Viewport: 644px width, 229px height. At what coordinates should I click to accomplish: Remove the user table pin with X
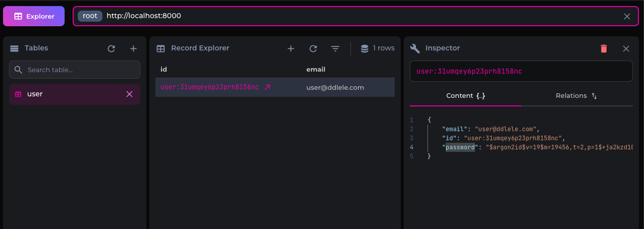[x=129, y=94]
